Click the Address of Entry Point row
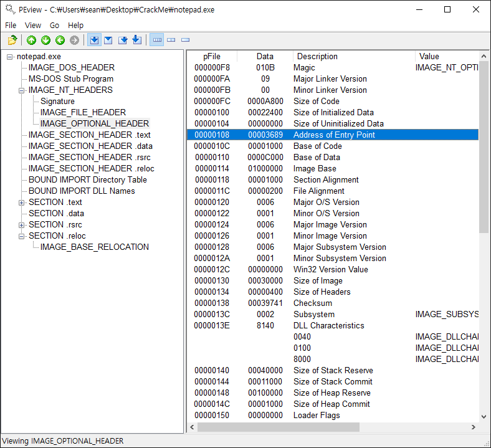Image resolution: width=491 pixels, height=448 pixels. coord(333,135)
